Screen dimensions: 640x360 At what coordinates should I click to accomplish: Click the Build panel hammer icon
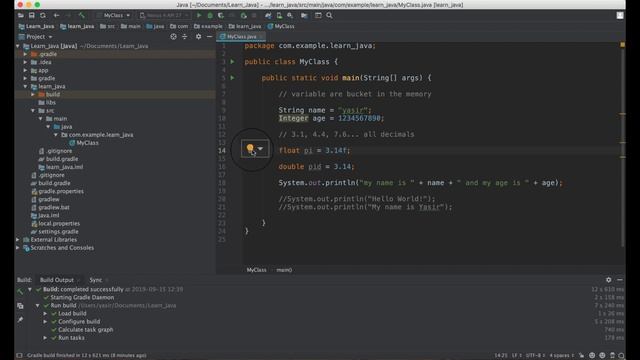pyautogui.click(x=20, y=291)
